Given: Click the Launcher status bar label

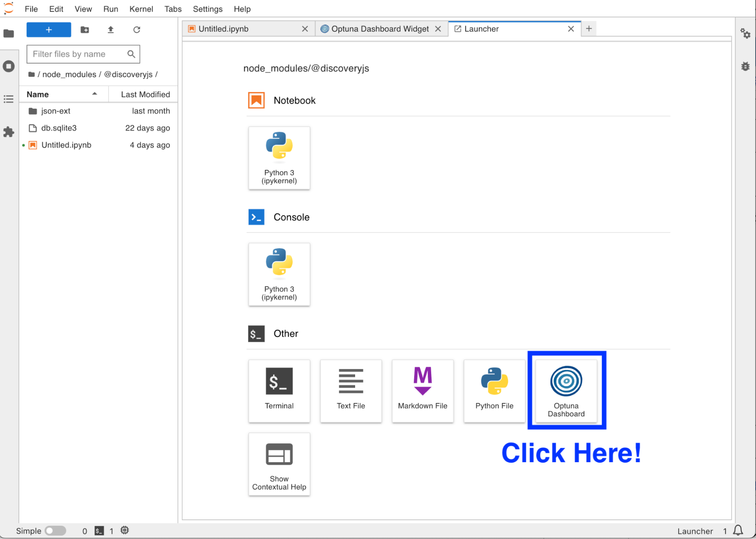Looking at the screenshot, I should 695,531.
